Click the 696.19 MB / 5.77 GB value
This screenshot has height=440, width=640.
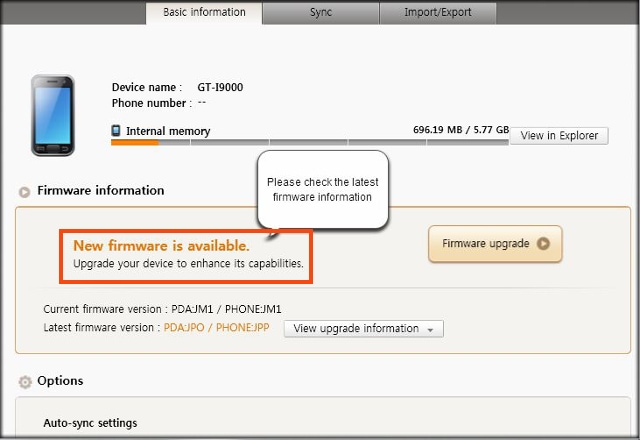[x=461, y=130]
